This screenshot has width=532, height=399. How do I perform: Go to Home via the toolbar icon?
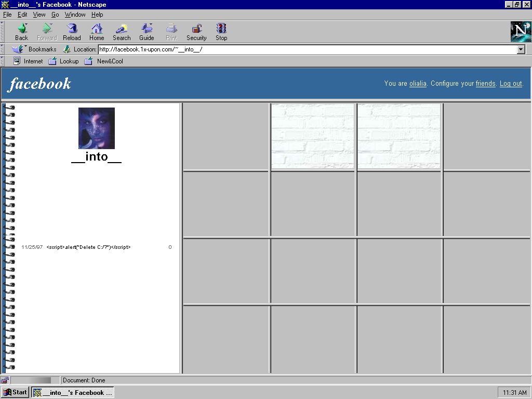tap(97, 29)
